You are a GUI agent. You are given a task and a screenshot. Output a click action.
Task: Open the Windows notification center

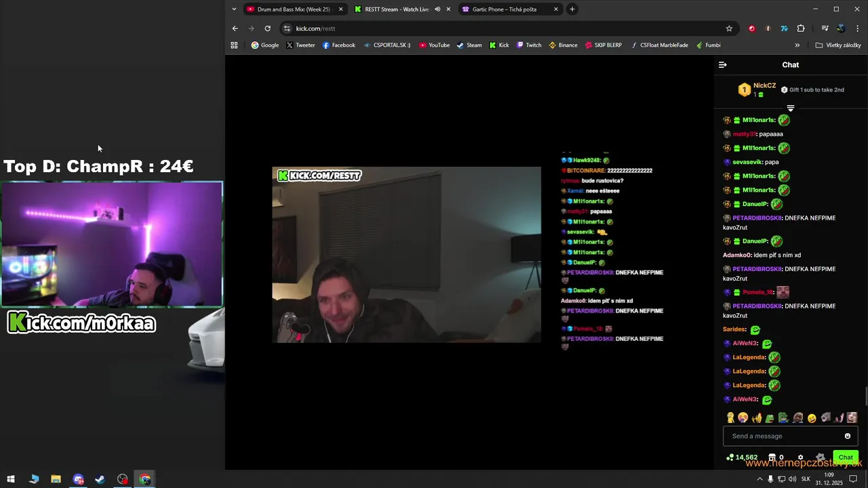click(853, 479)
